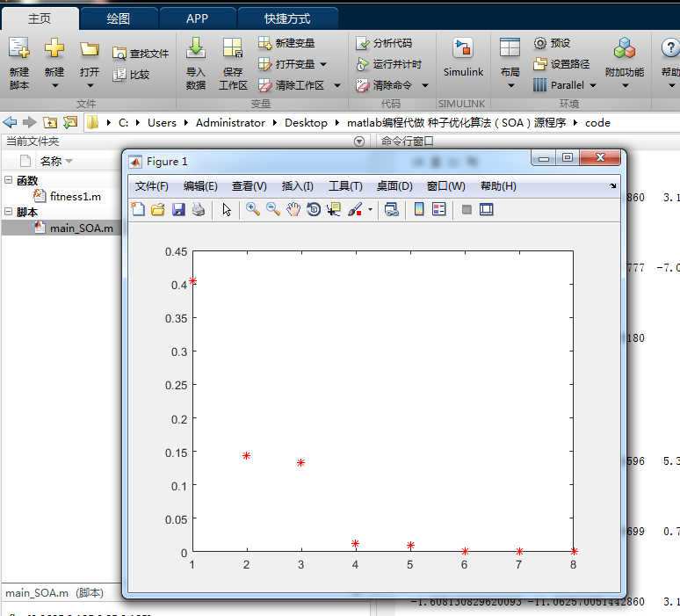Select the Data Cursor tool
The height and width of the screenshot is (616, 680).
click(x=334, y=209)
